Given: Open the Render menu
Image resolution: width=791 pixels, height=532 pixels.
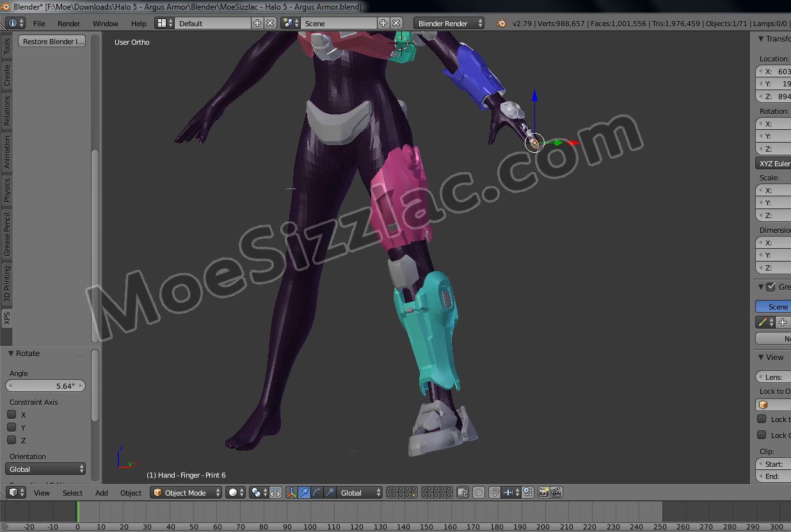Looking at the screenshot, I should click(69, 23).
